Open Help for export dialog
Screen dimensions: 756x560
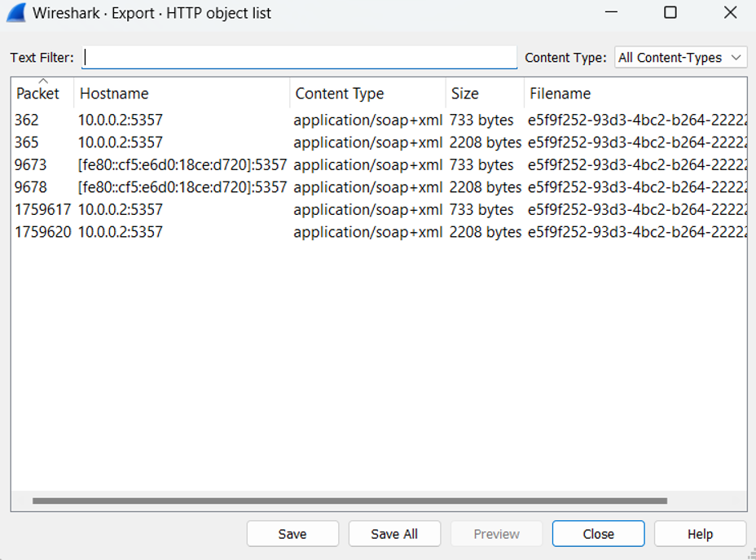pyautogui.click(x=700, y=534)
